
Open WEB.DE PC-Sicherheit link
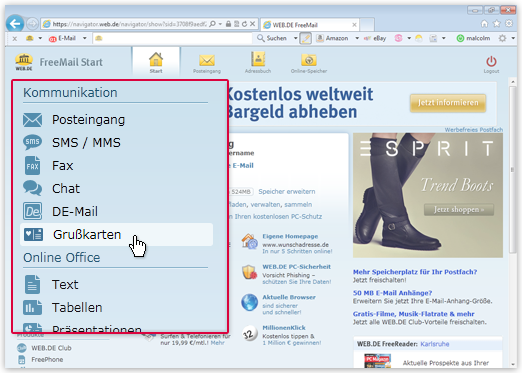[x=296, y=267]
